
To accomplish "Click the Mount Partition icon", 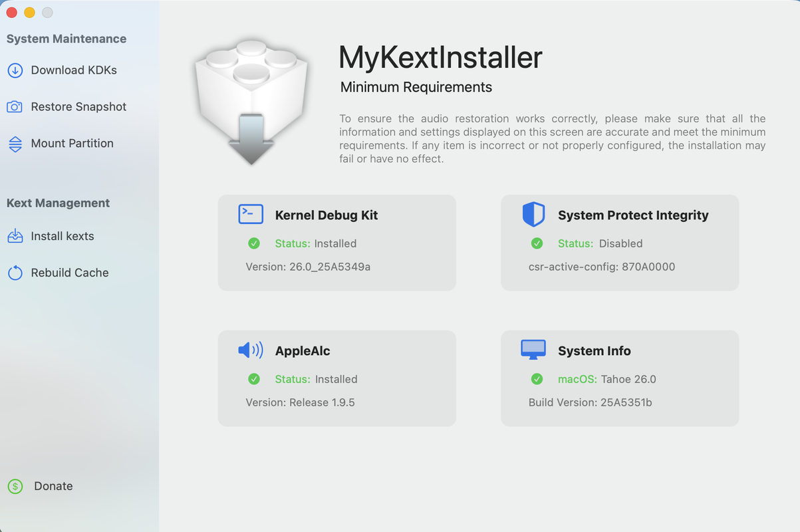I will tap(15, 144).
